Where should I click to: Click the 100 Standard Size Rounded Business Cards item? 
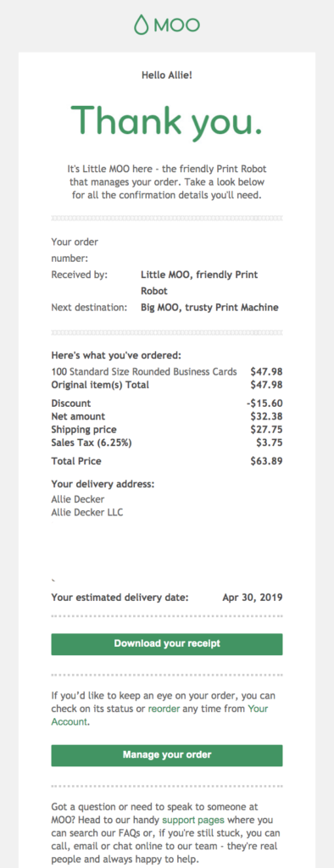coord(144,371)
